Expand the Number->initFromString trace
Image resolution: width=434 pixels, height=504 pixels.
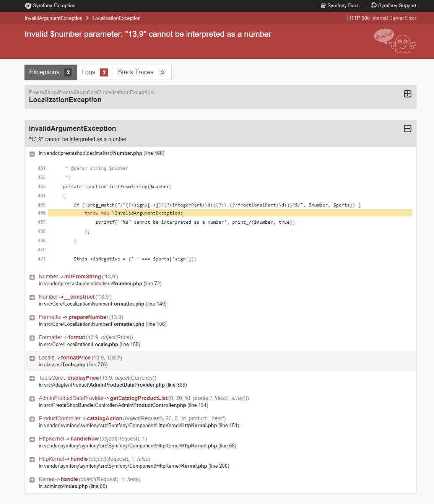click(32, 277)
